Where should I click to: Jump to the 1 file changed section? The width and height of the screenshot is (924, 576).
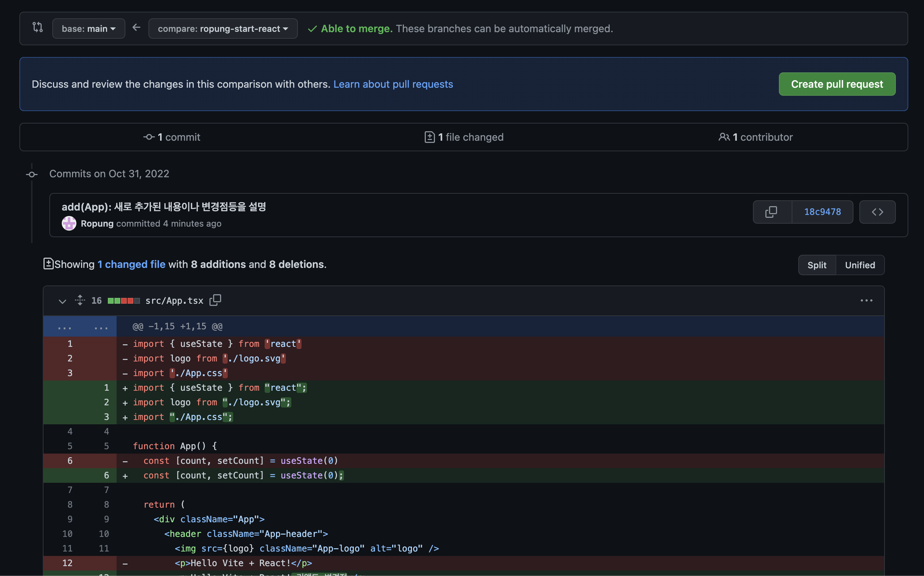tap(464, 137)
